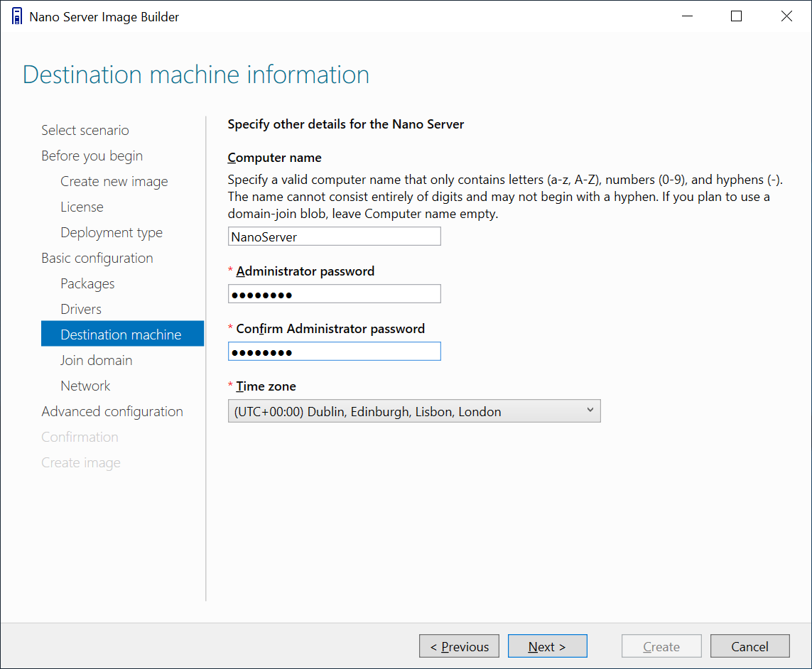Screen dimensions: 812x669
Task: Go to the Join domain step
Action: [96, 360]
